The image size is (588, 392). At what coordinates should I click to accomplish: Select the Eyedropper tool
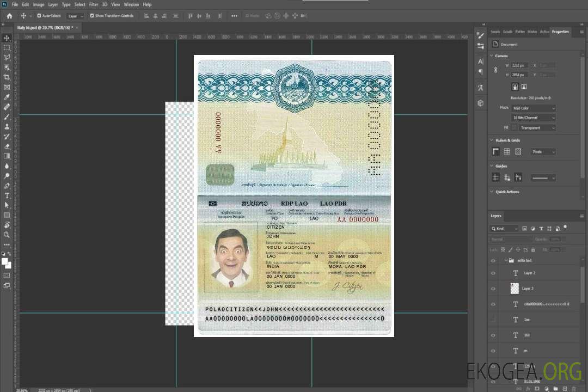pyautogui.click(x=7, y=97)
